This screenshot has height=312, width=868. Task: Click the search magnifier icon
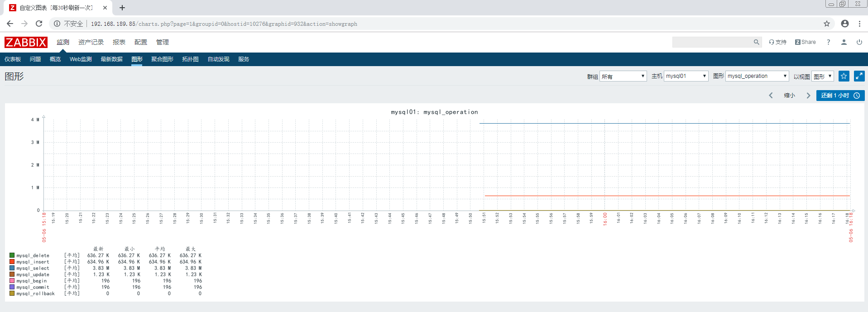click(756, 42)
